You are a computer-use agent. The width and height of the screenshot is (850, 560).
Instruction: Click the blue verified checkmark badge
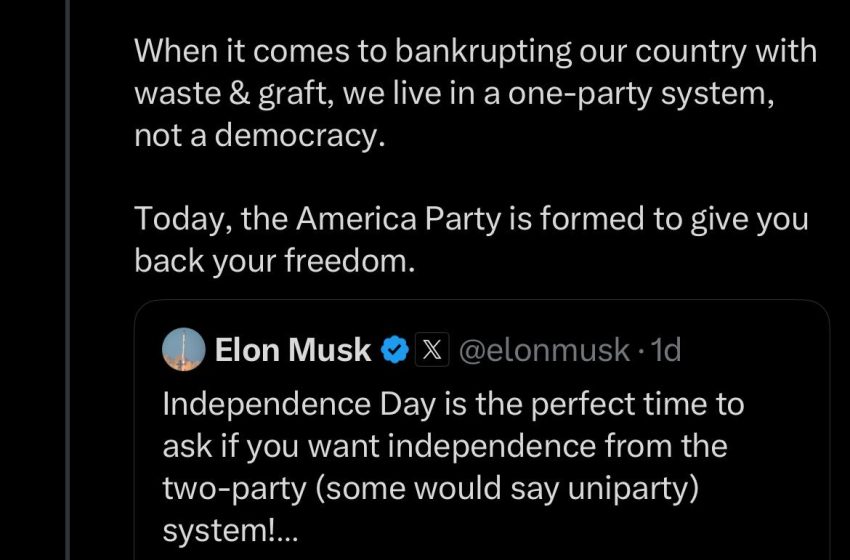395,350
